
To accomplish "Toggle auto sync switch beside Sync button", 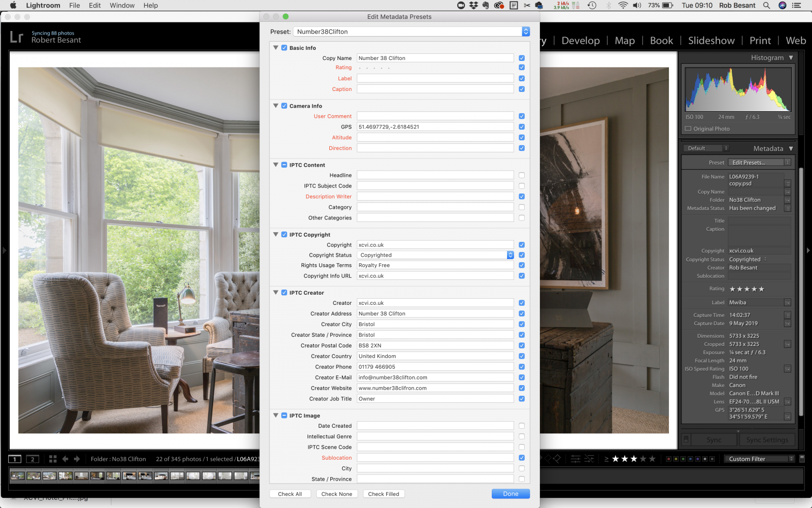I will click(686, 439).
